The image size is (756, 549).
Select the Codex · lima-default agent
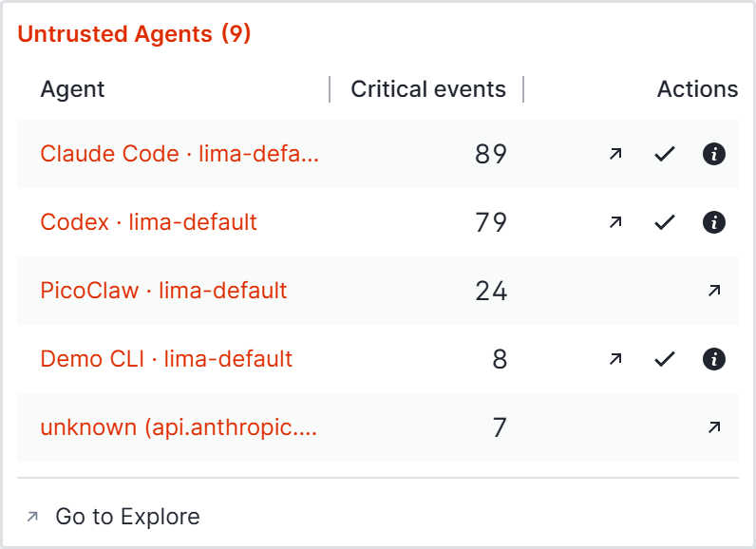point(148,222)
